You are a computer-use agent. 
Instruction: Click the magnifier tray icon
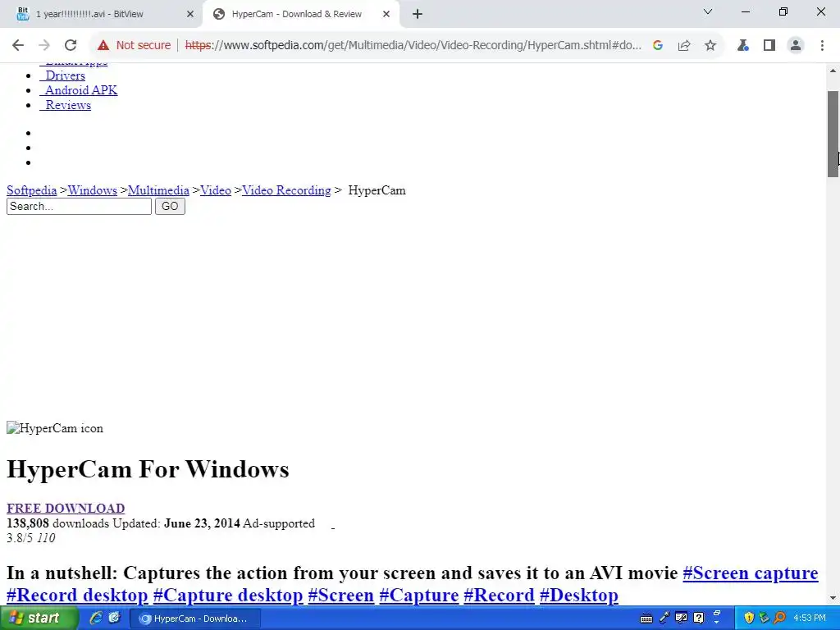point(779,619)
